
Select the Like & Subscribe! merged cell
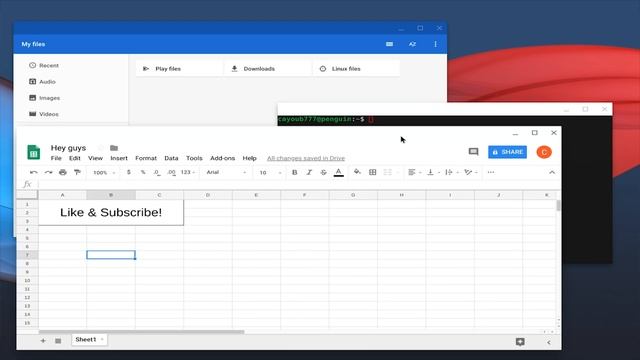click(x=111, y=212)
